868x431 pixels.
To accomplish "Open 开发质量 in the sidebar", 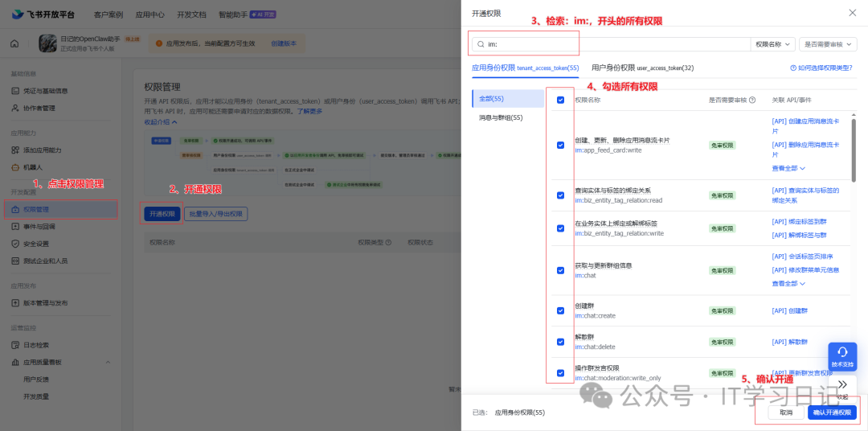I will point(36,396).
